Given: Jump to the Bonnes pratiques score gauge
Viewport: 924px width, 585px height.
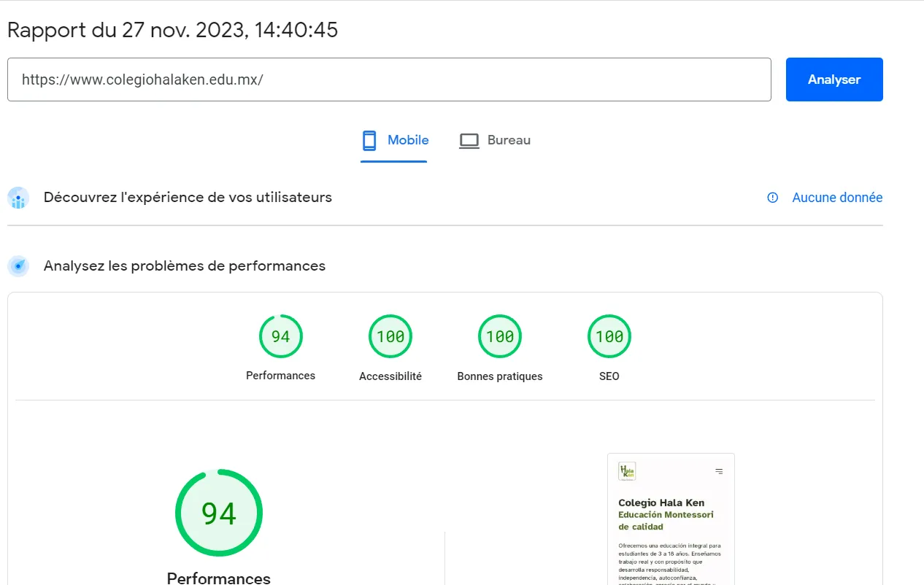Looking at the screenshot, I should click(x=499, y=336).
